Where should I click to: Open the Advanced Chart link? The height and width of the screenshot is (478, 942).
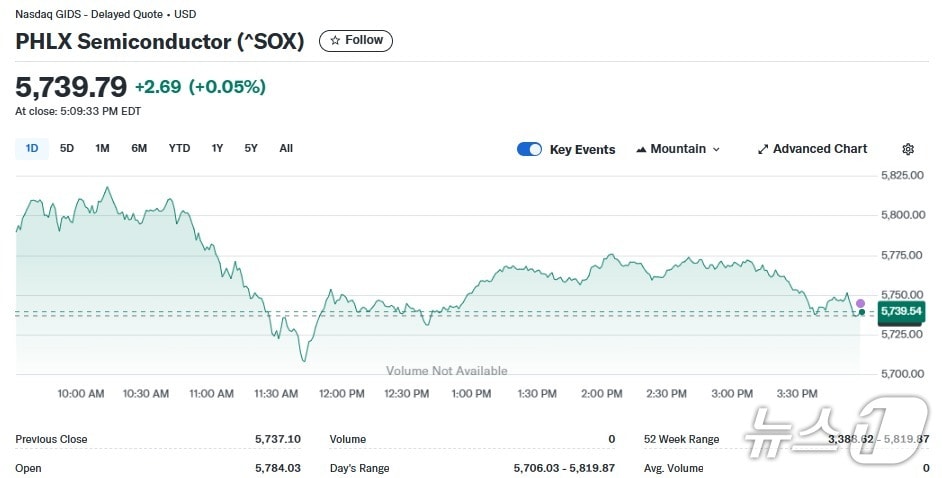click(819, 149)
